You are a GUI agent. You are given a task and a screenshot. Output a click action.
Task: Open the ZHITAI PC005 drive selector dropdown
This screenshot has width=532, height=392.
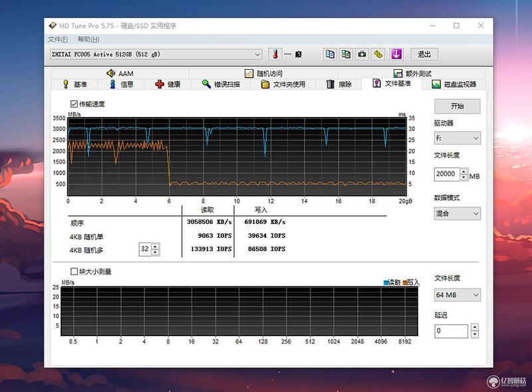[x=156, y=54]
